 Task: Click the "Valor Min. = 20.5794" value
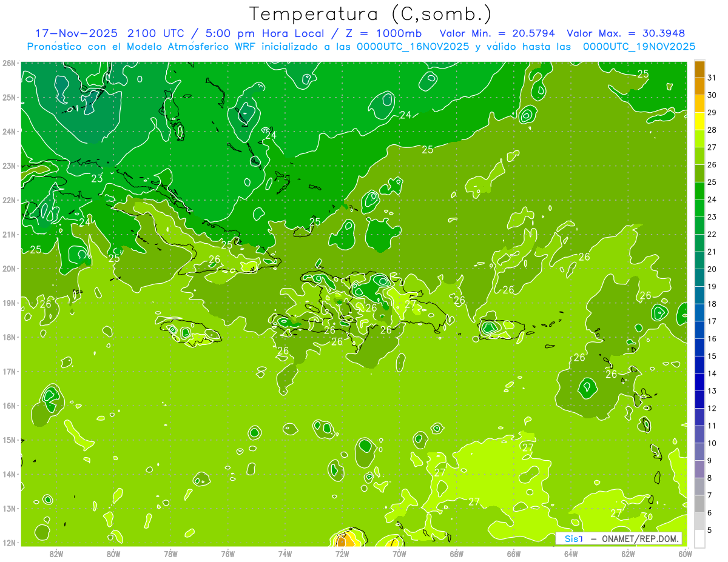click(497, 33)
